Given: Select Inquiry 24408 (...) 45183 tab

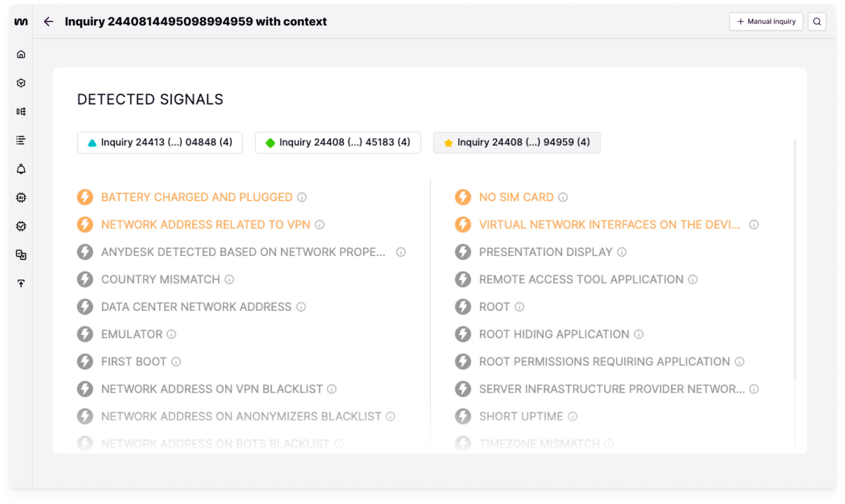Looking at the screenshot, I should [x=338, y=142].
